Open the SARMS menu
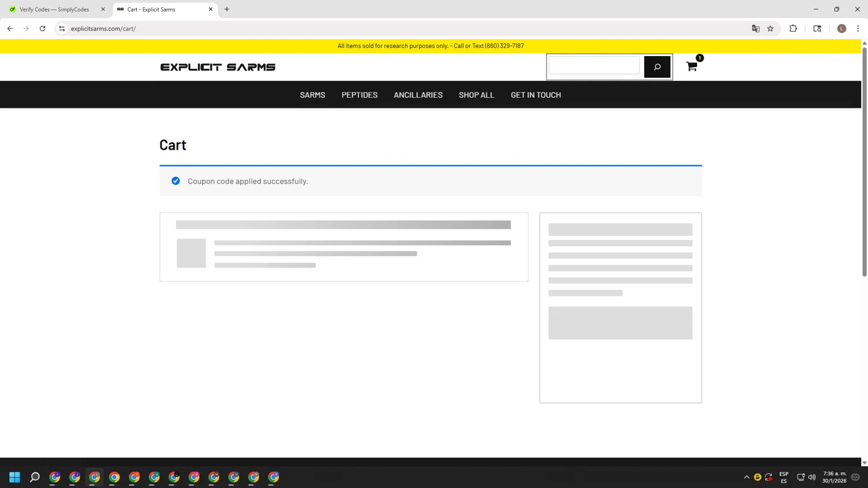Screen dimensions: 868x488 [312, 95]
